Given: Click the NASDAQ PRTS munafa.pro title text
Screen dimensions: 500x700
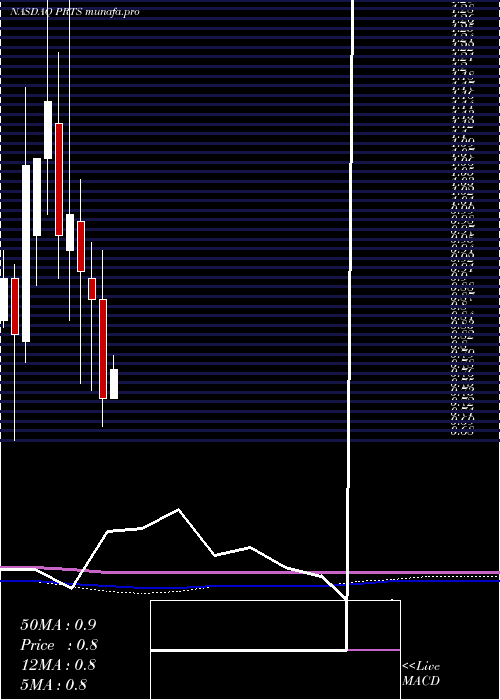Looking at the screenshot, I should (x=75, y=12).
